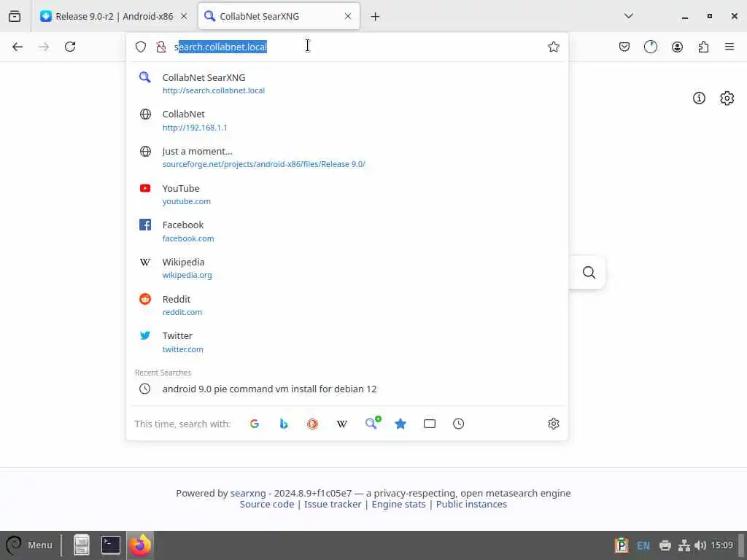747x560 pixels.
Task: Select CollabNet 192.168.1.1 suggestion
Action: tap(347, 120)
